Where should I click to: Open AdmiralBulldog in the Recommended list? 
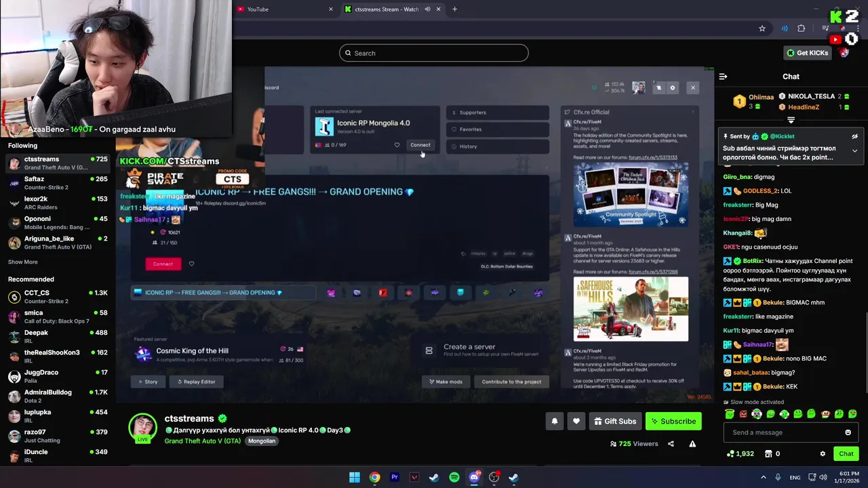pos(58,396)
